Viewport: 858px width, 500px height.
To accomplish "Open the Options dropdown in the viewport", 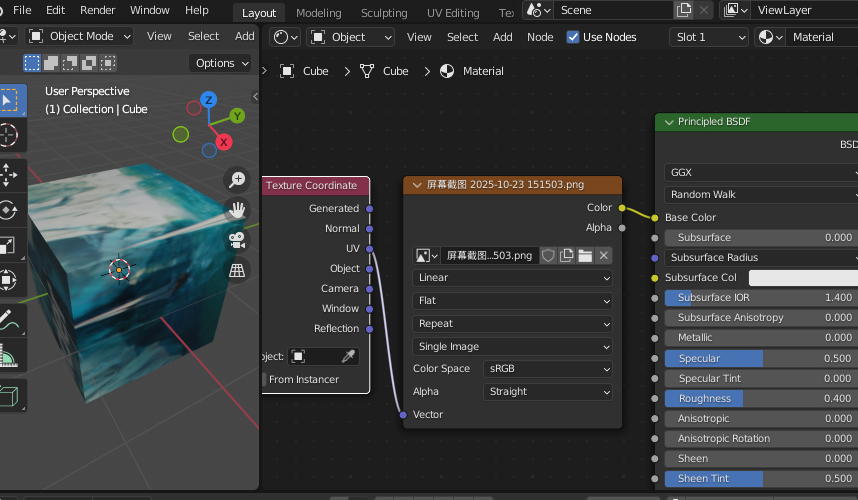I will coord(221,63).
